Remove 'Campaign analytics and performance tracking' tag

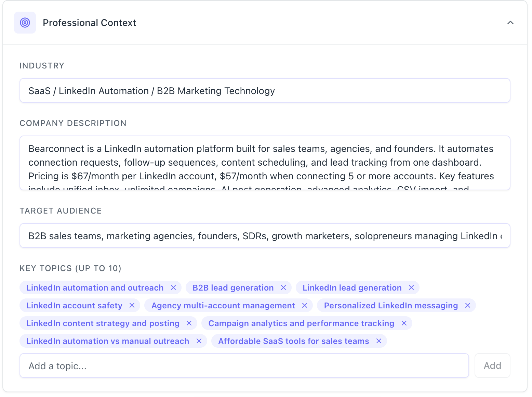click(404, 323)
